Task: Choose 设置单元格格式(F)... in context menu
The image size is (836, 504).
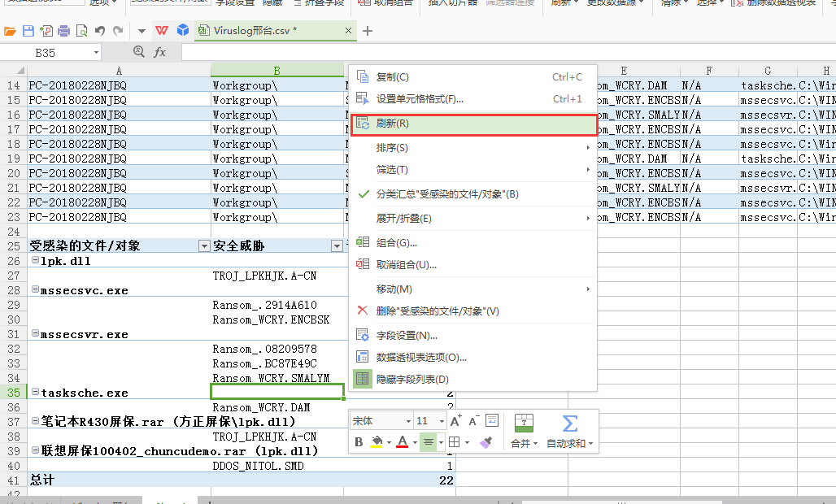Action: pos(472,99)
